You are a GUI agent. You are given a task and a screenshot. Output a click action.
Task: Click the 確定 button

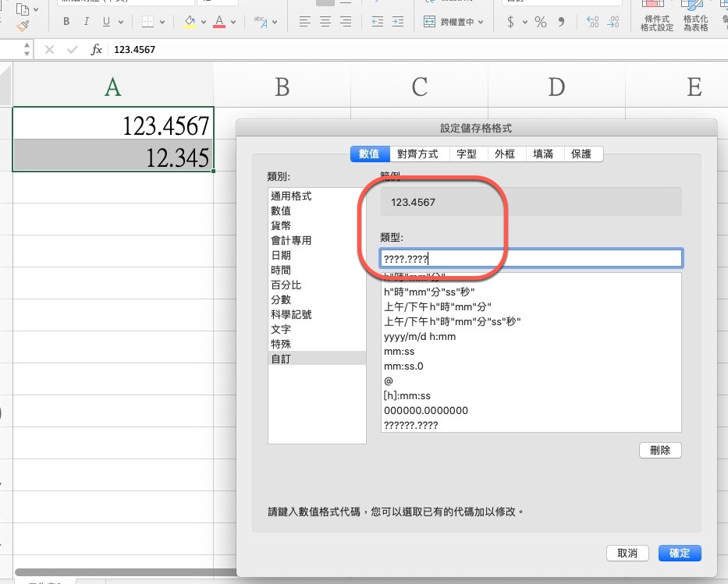(679, 553)
